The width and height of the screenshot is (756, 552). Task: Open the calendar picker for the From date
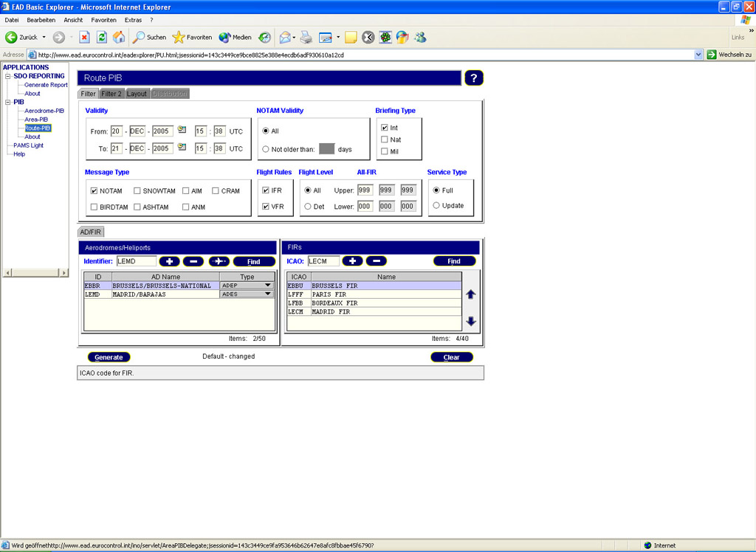[182, 130]
